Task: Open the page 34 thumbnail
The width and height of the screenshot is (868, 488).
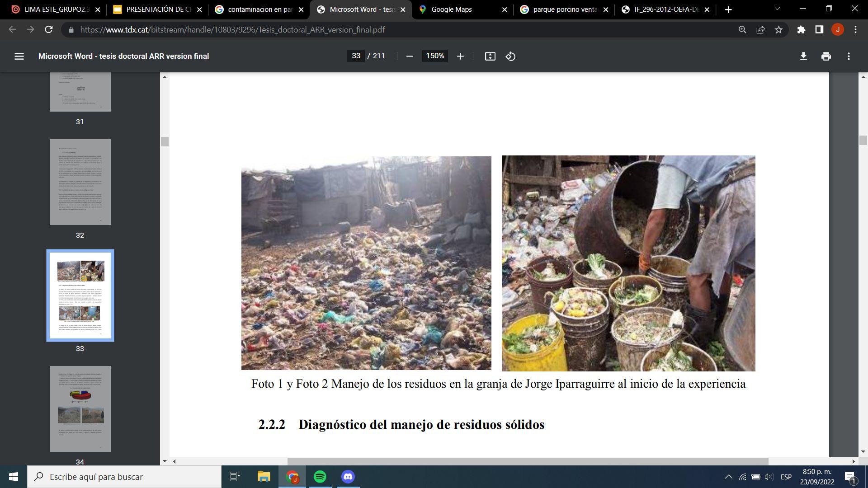Action: (80, 408)
